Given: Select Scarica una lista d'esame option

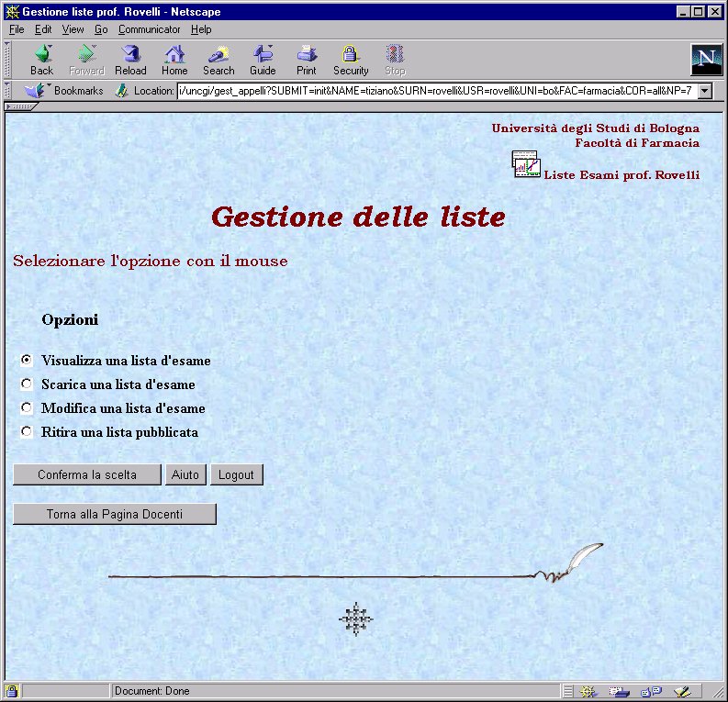Looking at the screenshot, I should [x=27, y=384].
